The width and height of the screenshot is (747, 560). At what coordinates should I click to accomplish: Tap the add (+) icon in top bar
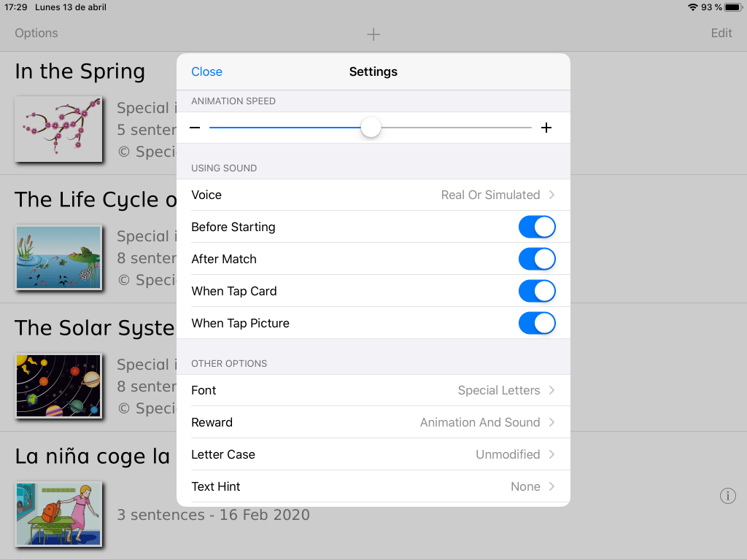tap(373, 34)
